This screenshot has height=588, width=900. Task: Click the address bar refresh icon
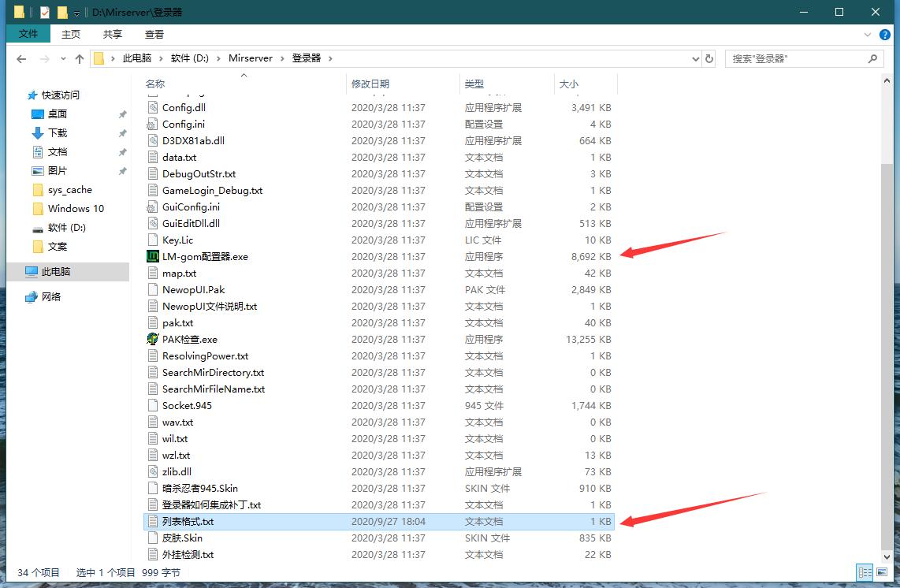pos(708,58)
